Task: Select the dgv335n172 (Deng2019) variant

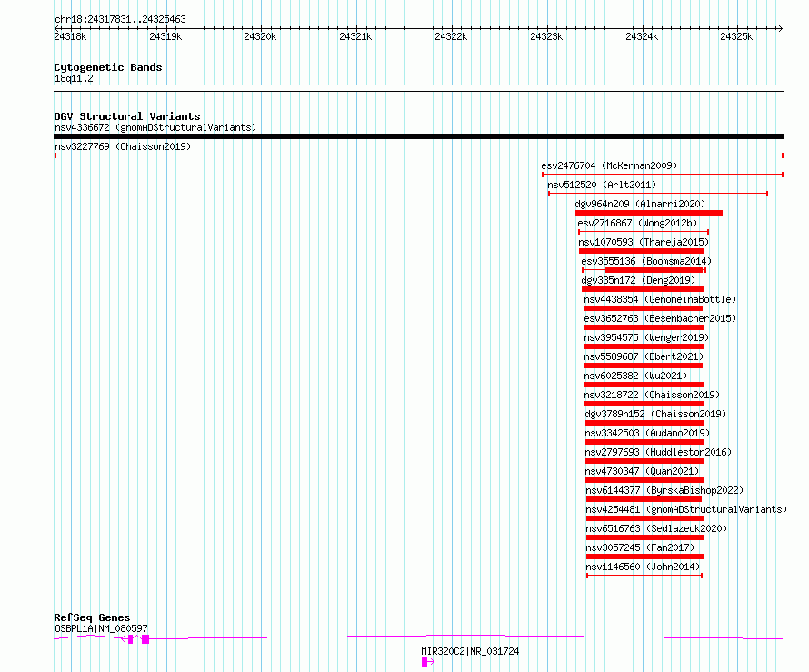Action: (x=638, y=280)
